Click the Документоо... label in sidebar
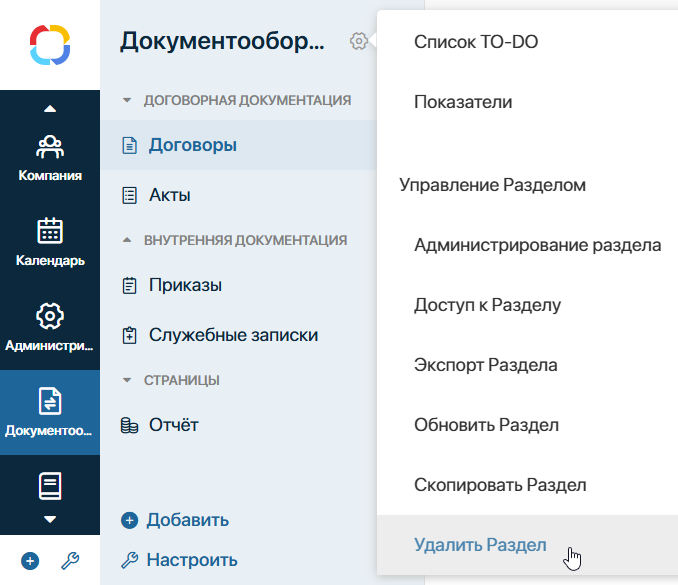678x585 pixels. pyautogui.click(x=48, y=431)
